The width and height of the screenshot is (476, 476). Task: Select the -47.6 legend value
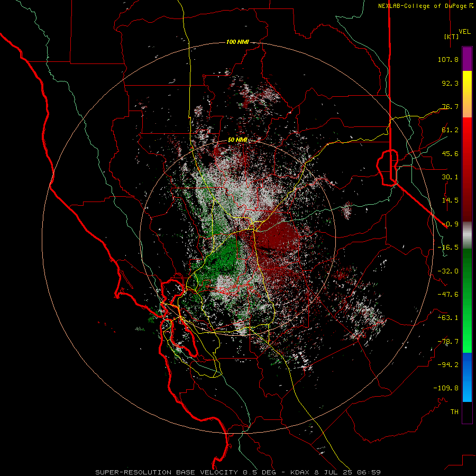pos(448,295)
